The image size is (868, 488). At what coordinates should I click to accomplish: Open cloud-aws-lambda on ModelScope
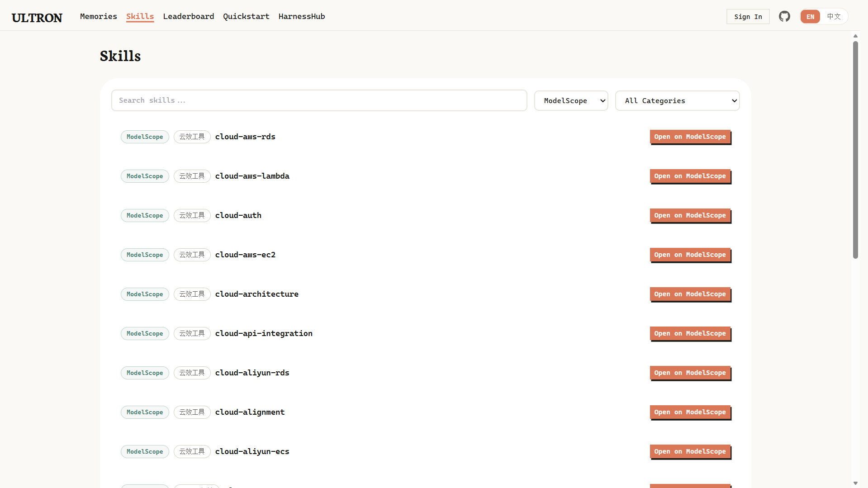pos(690,176)
